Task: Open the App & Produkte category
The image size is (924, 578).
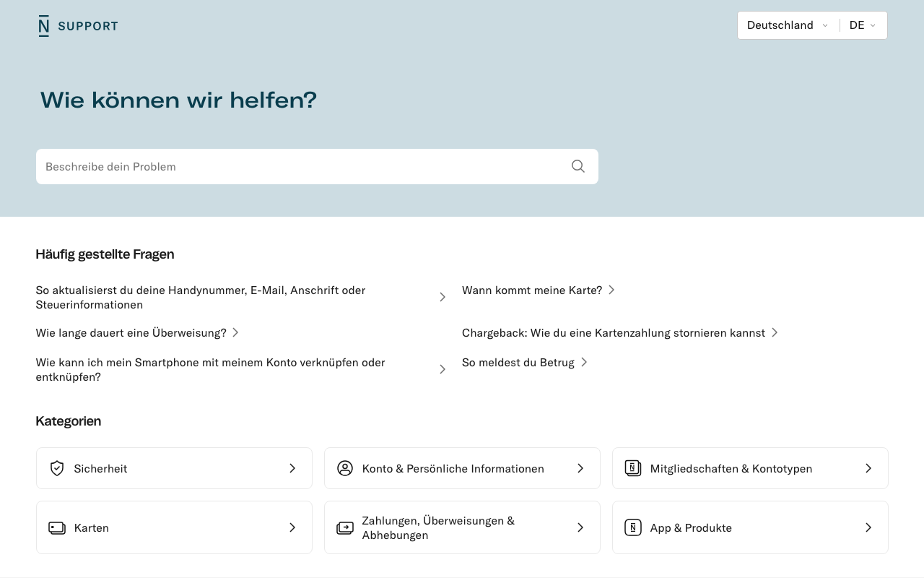Action: [x=750, y=527]
